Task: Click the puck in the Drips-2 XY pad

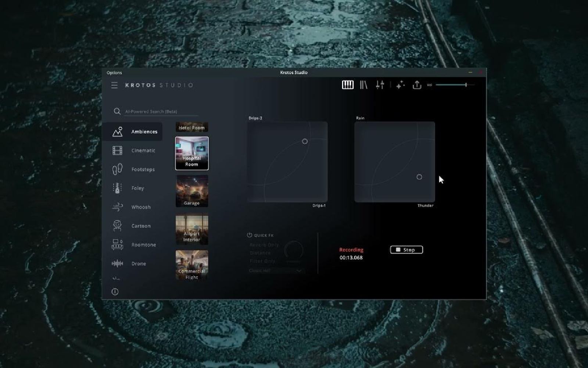Action: (x=305, y=141)
